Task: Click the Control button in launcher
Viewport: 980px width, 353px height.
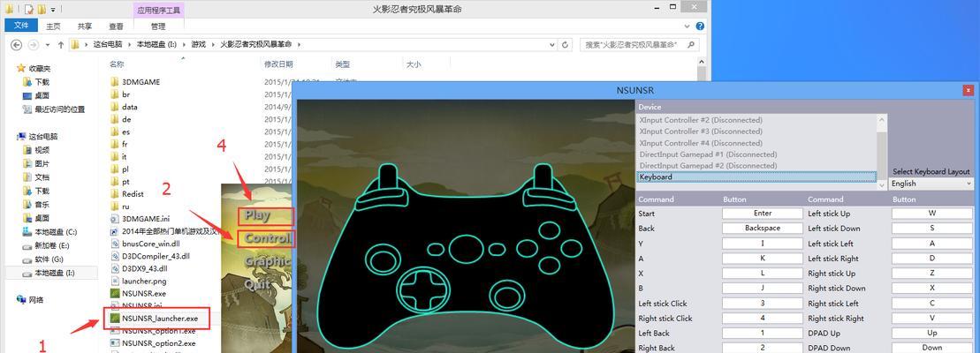Action: tap(266, 238)
